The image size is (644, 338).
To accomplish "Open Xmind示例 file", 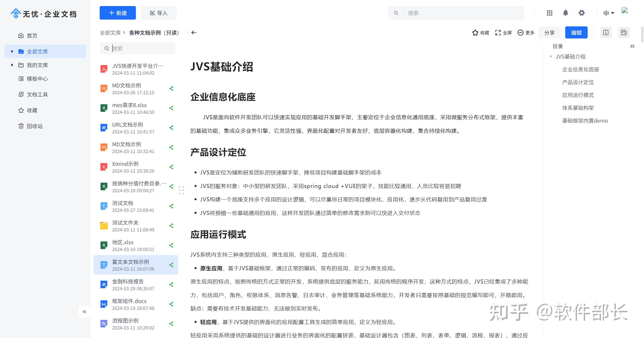I will [136, 167].
